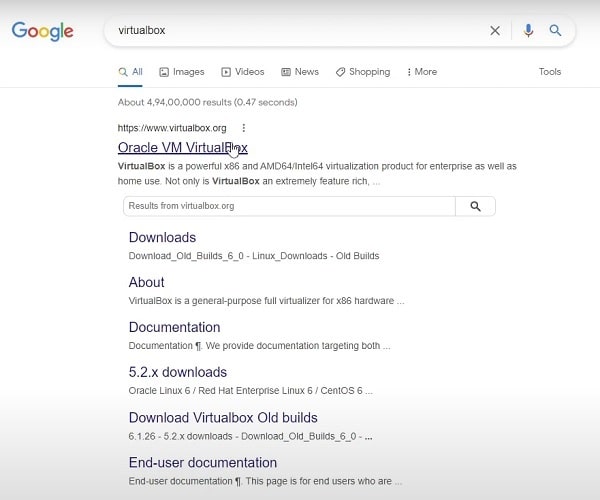600x500 pixels.
Task: Open the 5.2.x downloads sitelink
Action: click(x=178, y=372)
